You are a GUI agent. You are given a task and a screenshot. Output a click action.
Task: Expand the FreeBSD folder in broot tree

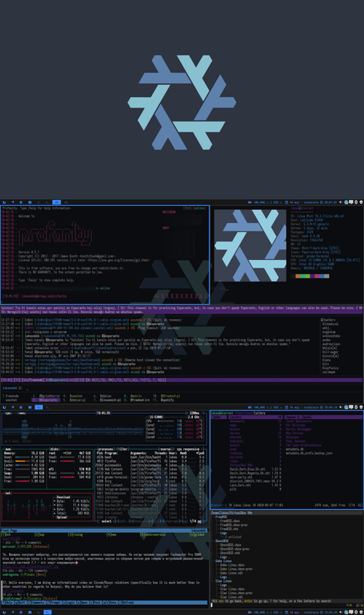click(x=221, y=517)
